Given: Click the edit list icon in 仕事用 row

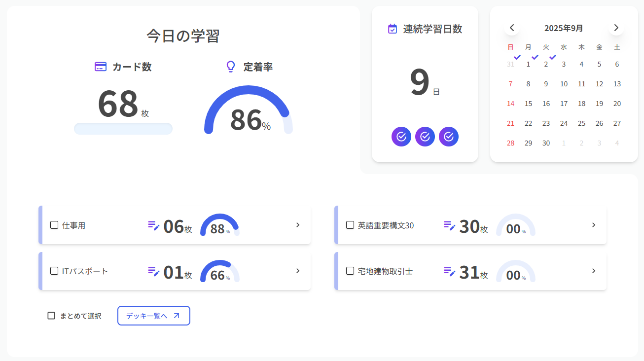Looking at the screenshot, I should [x=154, y=225].
